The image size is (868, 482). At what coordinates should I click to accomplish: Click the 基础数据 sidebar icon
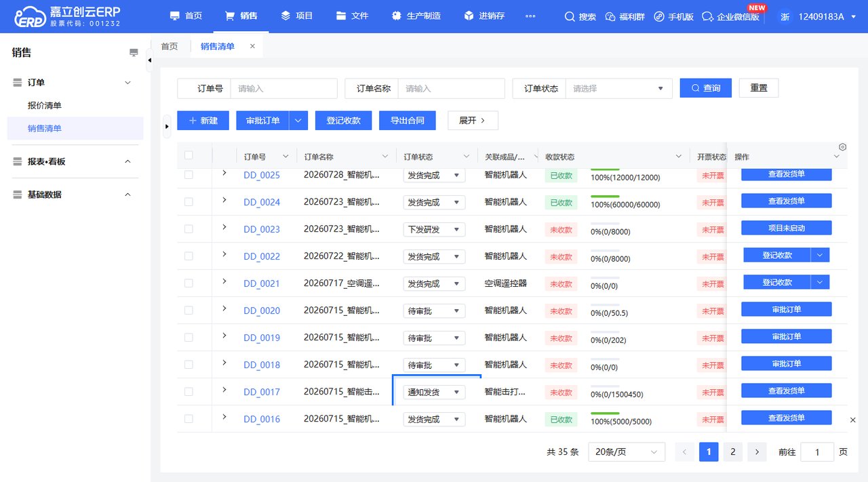click(18, 195)
